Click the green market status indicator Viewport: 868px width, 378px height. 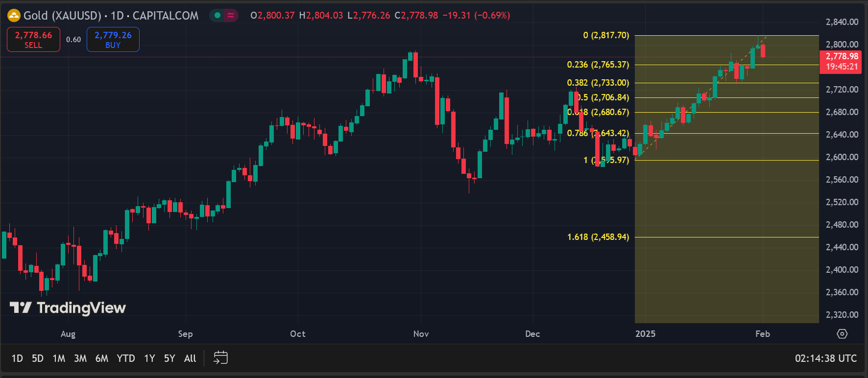(x=217, y=16)
